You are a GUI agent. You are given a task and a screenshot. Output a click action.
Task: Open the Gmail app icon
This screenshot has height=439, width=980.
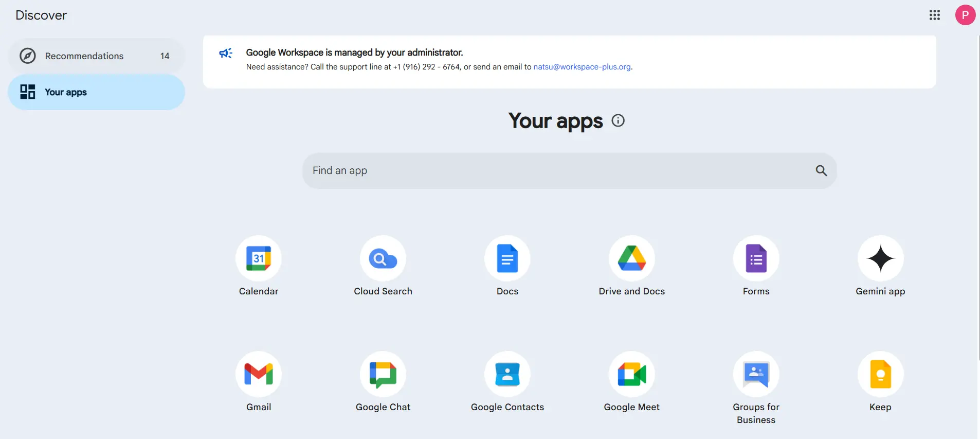[259, 374]
